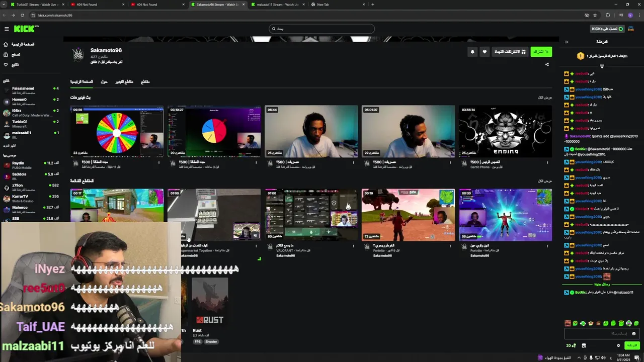Click the green chat send button

coord(632,345)
